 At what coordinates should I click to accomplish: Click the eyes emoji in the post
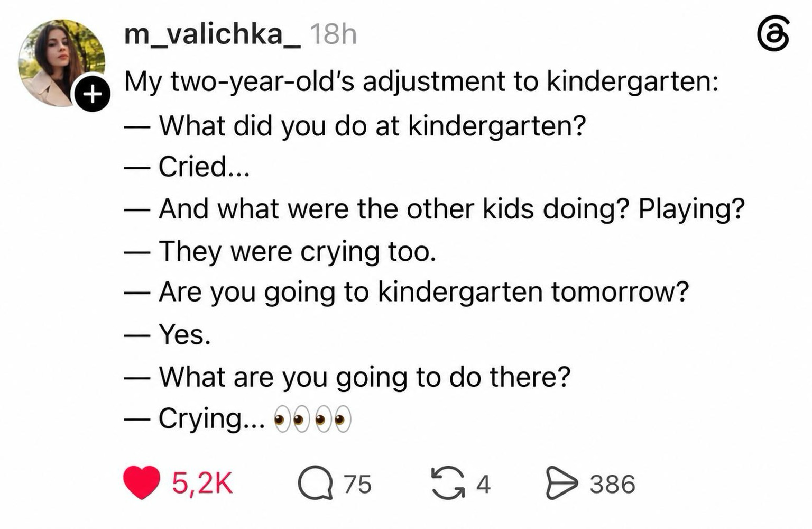(312, 420)
